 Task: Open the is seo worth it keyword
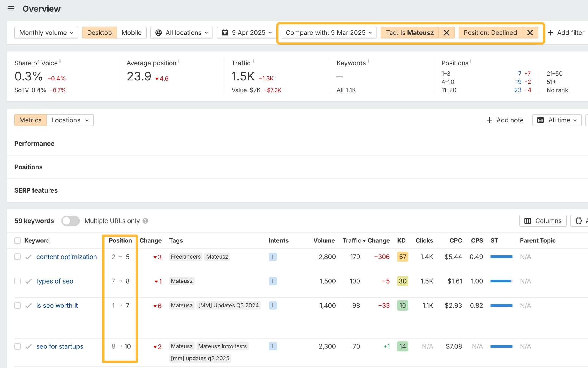coord(57,305)
